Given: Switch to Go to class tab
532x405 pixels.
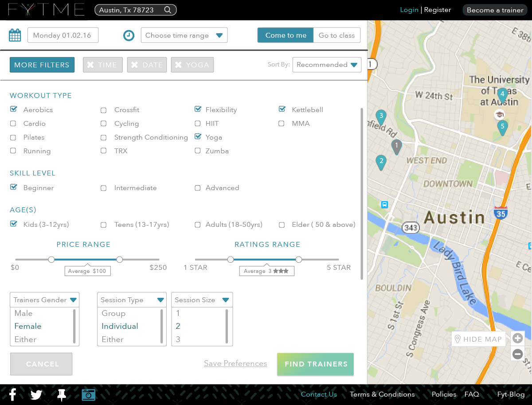Looking at the screenshot, I should pos(337,35).
